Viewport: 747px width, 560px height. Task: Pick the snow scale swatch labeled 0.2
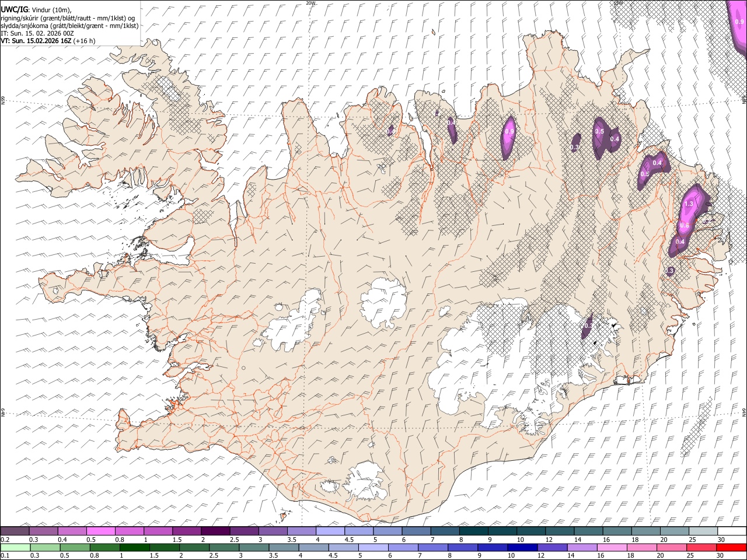tap(15, 531)
